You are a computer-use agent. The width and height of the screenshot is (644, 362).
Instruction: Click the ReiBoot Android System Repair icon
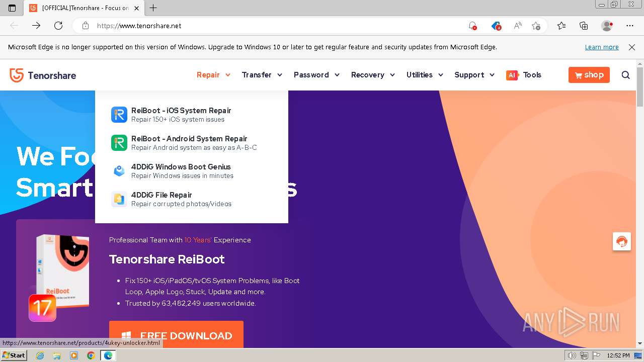coord(119,143)
